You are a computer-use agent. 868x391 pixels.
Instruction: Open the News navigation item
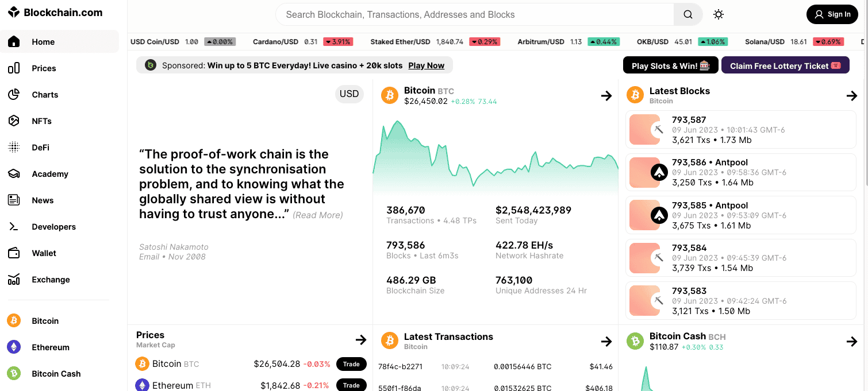tap(43, 200)
